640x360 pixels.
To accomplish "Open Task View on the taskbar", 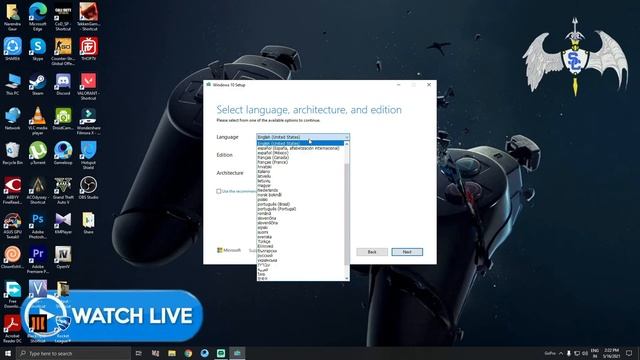I will (x=138, y=353).
